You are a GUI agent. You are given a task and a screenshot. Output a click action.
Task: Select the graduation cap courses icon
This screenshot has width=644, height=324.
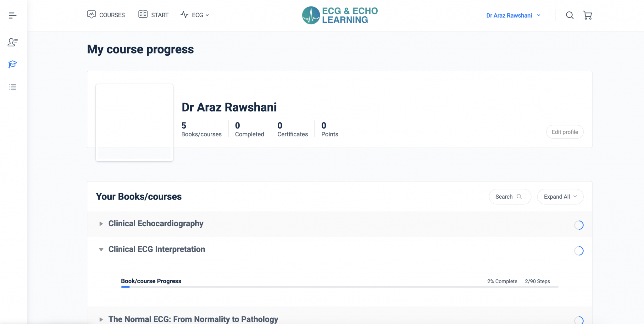tap(13, 64)
